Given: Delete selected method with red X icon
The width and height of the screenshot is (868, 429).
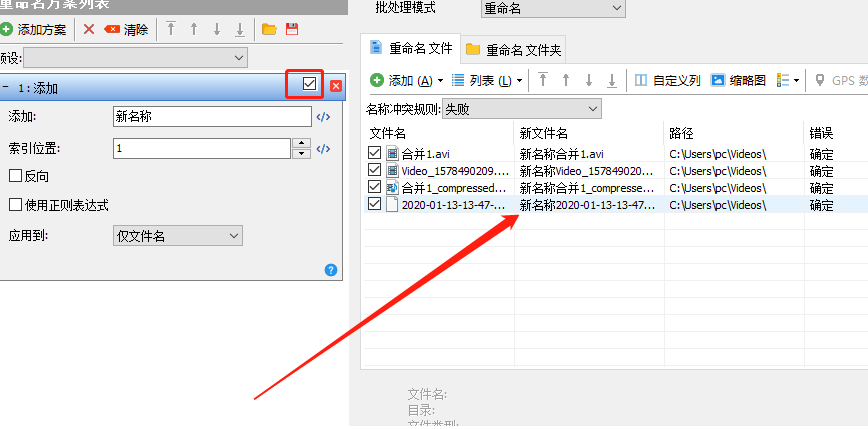Looking at the screenshot, I should 89,29.
